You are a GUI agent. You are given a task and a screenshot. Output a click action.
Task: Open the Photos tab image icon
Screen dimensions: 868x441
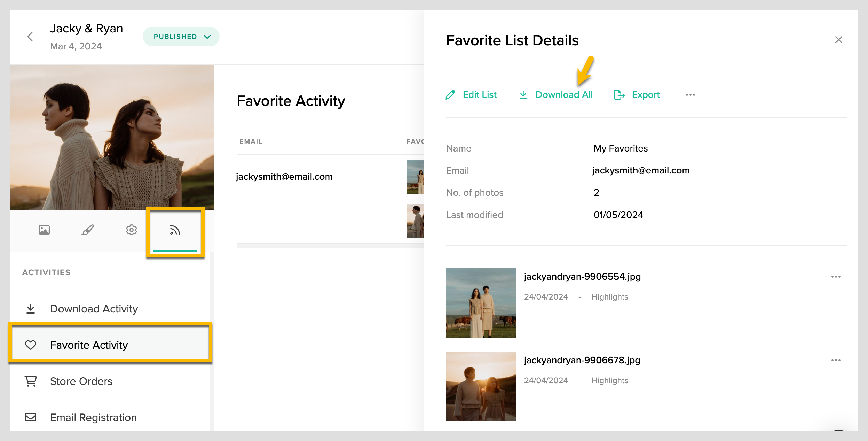tap(44, 230)
